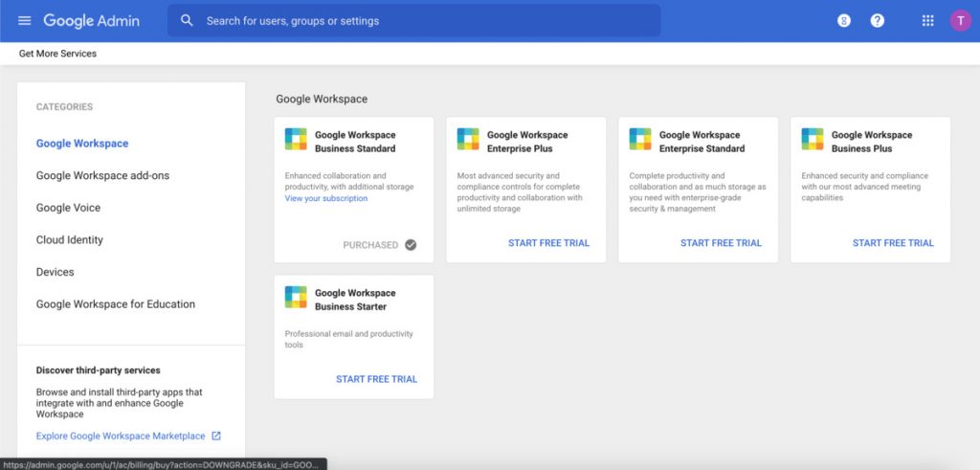Select Google Workspace add-ons category
Image resolution: width=980 pixels, height=470 pixels.
(x=102, y=175)
